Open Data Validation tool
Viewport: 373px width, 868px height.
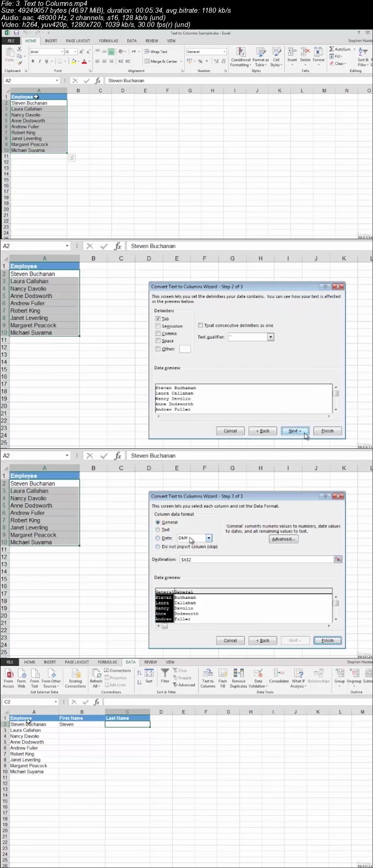click(x=258, y=678)
